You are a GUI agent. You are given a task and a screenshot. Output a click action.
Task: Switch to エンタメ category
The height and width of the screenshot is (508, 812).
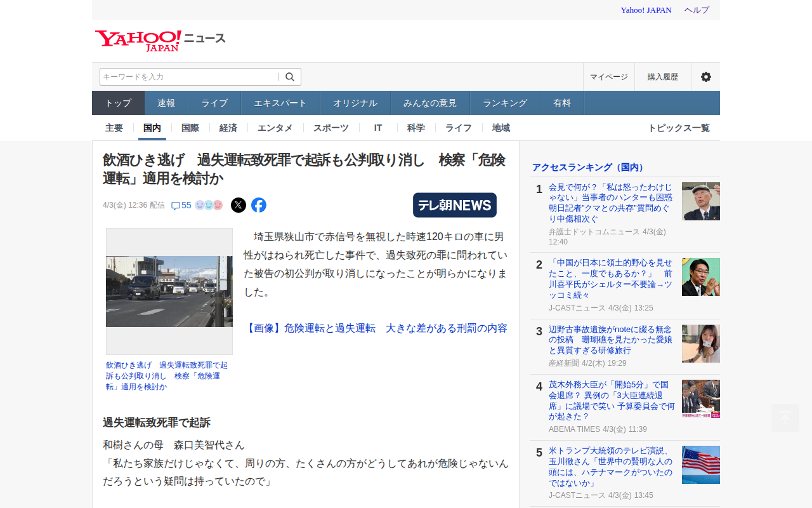(x=275, y=128)
